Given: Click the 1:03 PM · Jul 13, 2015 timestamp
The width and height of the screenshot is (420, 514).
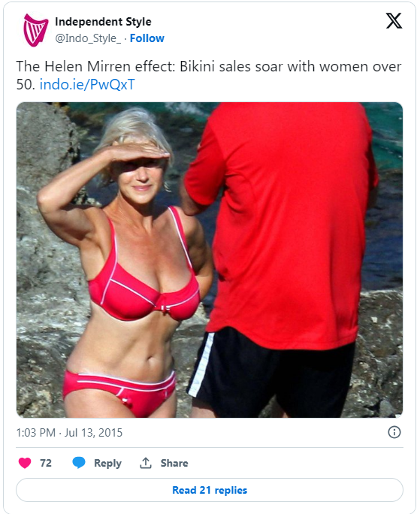Looking at the screenshot, I should 69,432.
